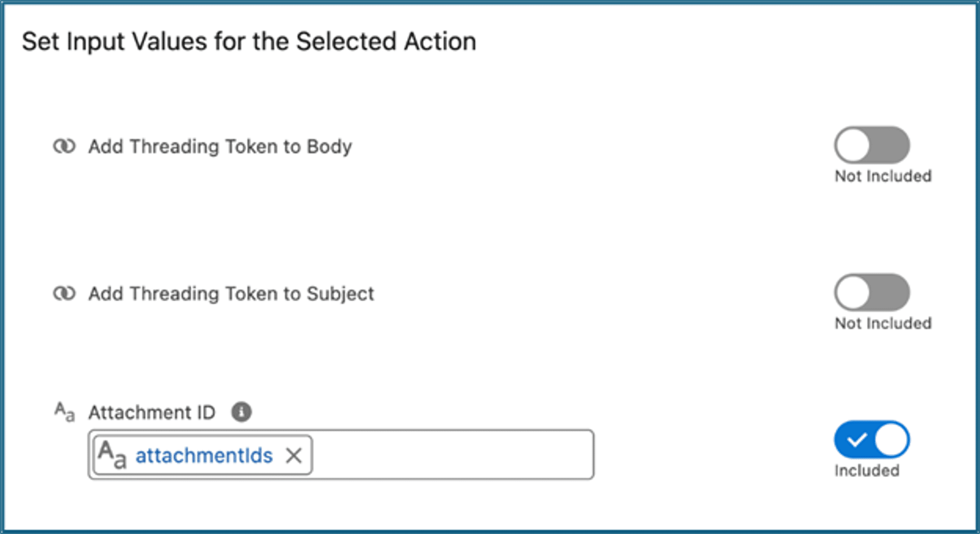980x534 pixels.
Task: Turn off the white knob of Attachment ID toggle
Action: coord(891,440)
